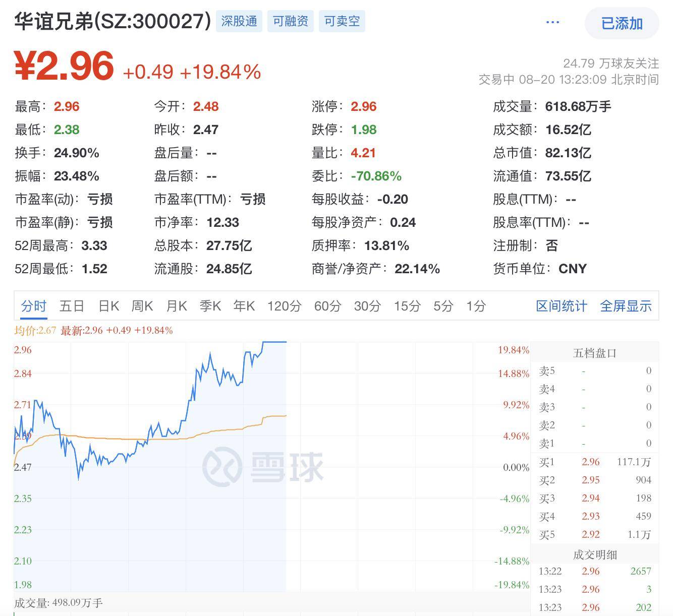The width and height of the screenshot is (673, 616).
Task: Click the 总市值 value 82.13亿
Action: [x=568, y=153]
